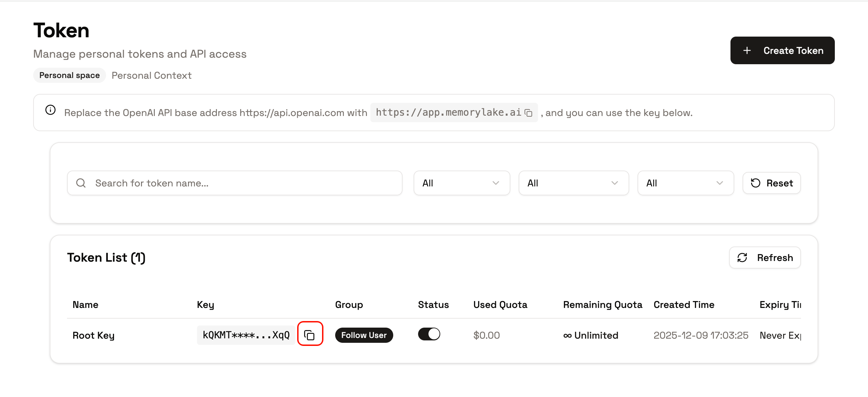Click the plus icon on Create Token
Screen dimensions: 868x397
(747, 50)
